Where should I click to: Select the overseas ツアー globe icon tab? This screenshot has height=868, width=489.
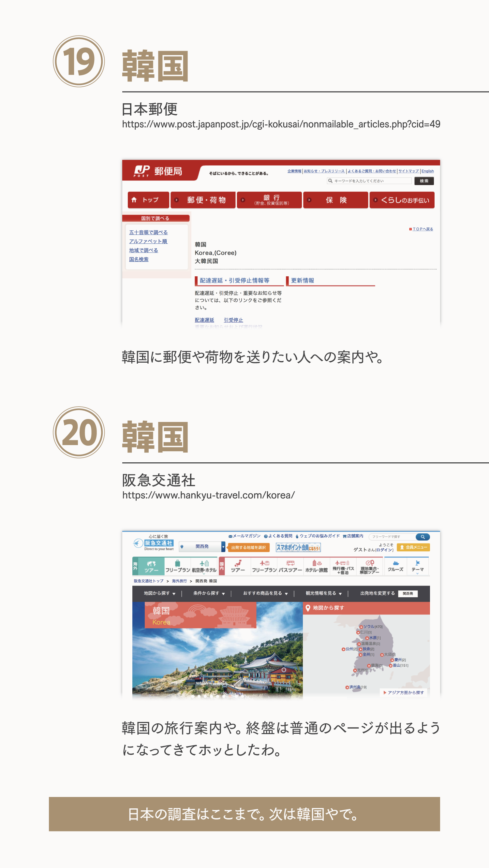(151, 566)
